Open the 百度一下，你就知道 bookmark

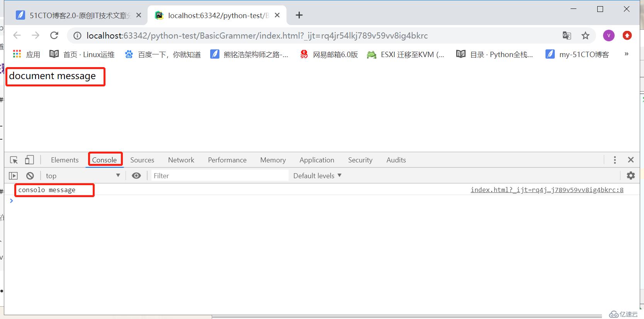click(163, 54)
